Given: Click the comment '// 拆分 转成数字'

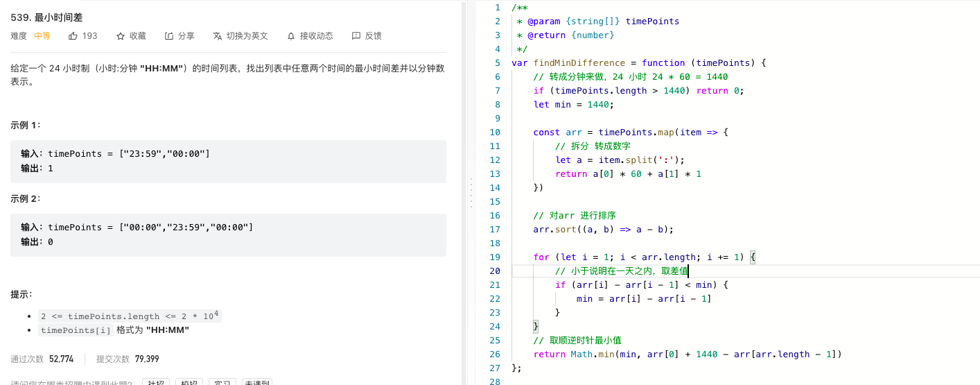Looking at the screenshot, I should tap(593, 146).
